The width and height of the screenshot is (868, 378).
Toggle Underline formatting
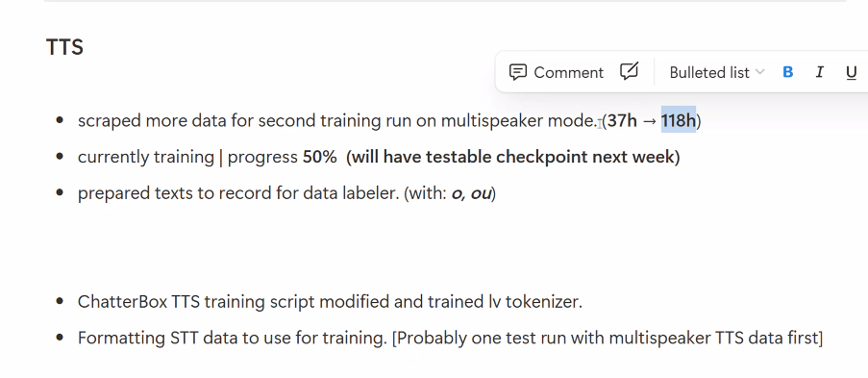[852, 72]
